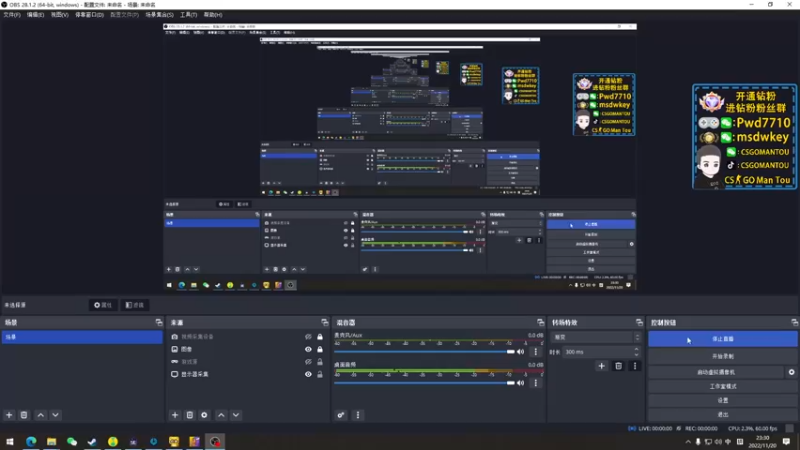
Task: Move the source up in the Sources panel
Action: coord(221,415)
